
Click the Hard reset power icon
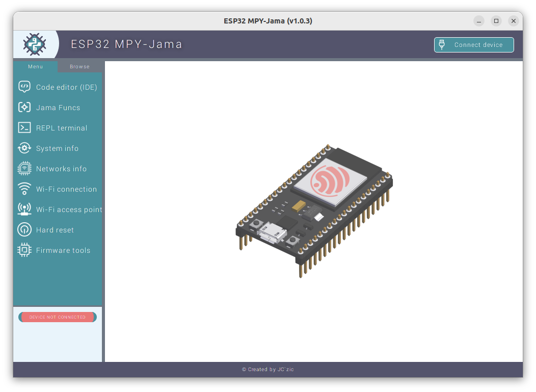pos(24,229)
